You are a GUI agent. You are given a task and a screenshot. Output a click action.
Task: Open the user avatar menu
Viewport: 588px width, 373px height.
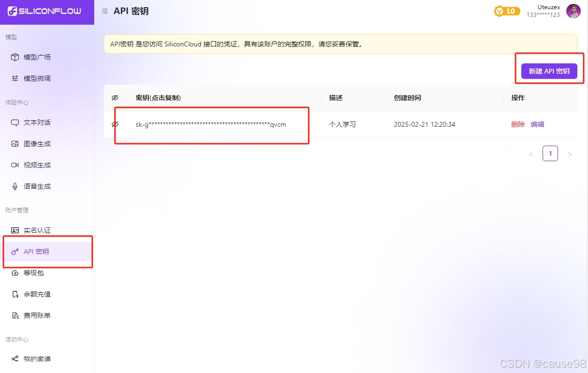(574, 11)
